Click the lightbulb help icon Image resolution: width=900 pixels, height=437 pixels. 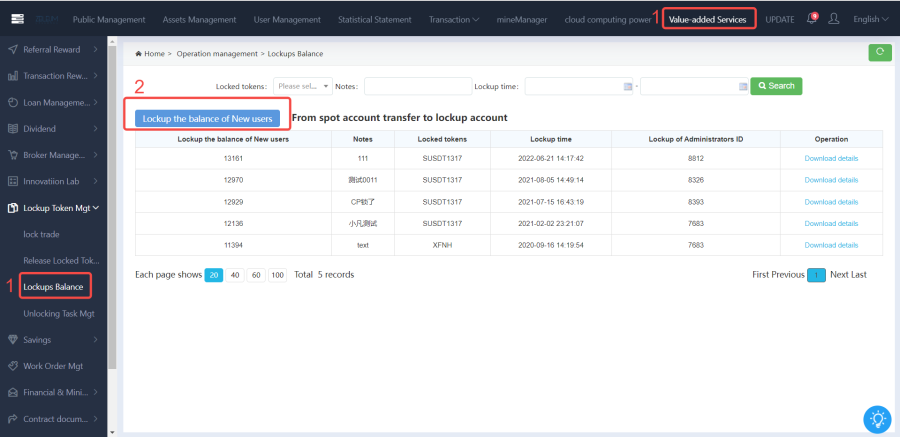point(878,420)
